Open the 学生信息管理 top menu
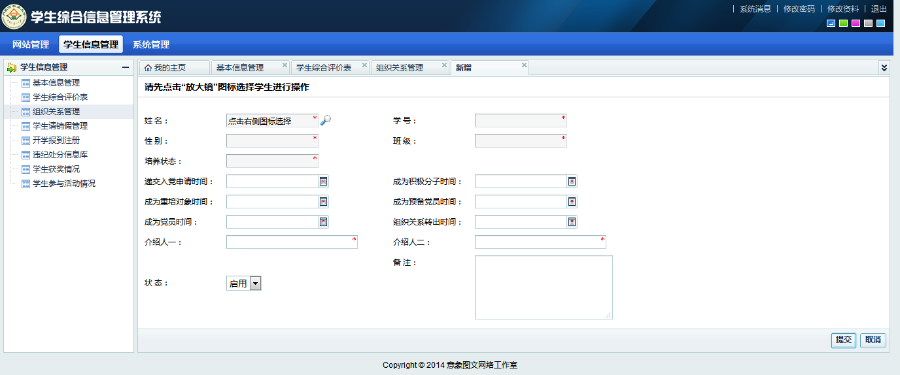The image size is (900, 375). tap(91, 45)
